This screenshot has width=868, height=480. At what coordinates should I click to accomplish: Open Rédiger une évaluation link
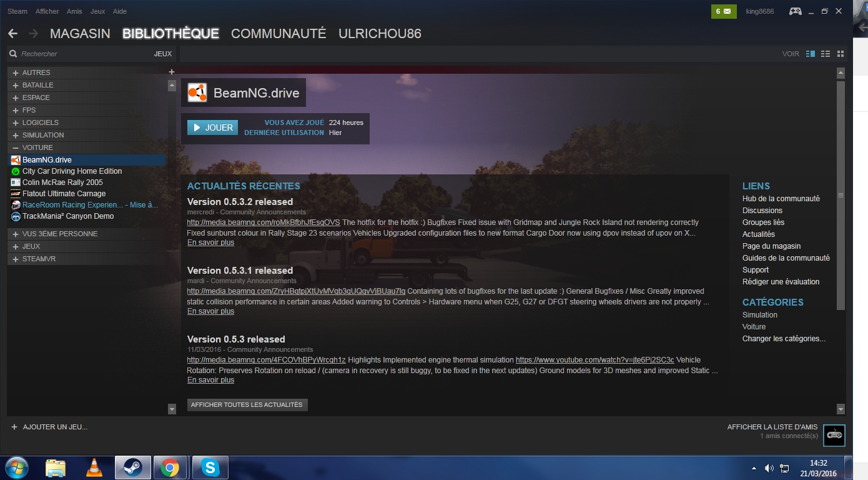point(781,282)
